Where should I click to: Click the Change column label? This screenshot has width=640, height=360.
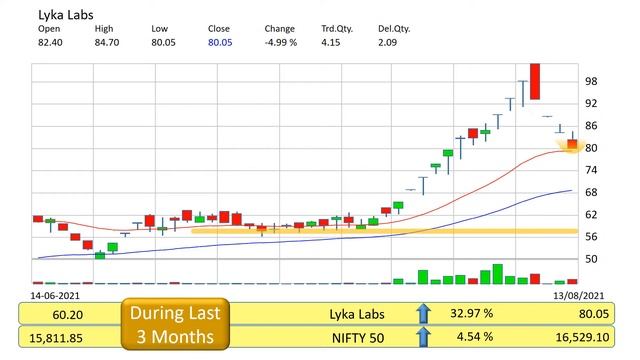pyautogui.click(x=280, y=29)
